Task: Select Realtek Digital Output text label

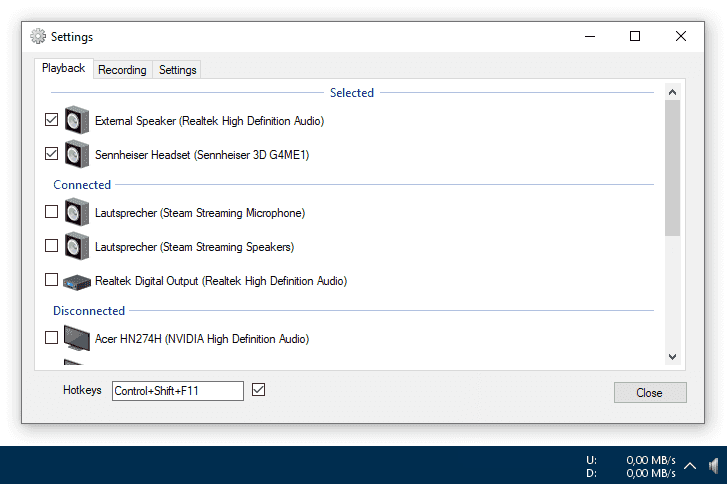Action: click(221, 281)
